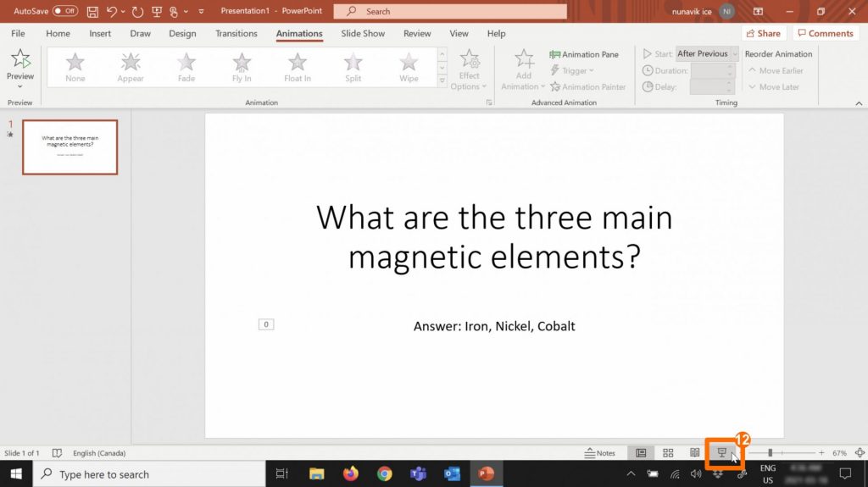Toggle the AutoSave switch
This screenshot has width=868, height=487.
65,12
